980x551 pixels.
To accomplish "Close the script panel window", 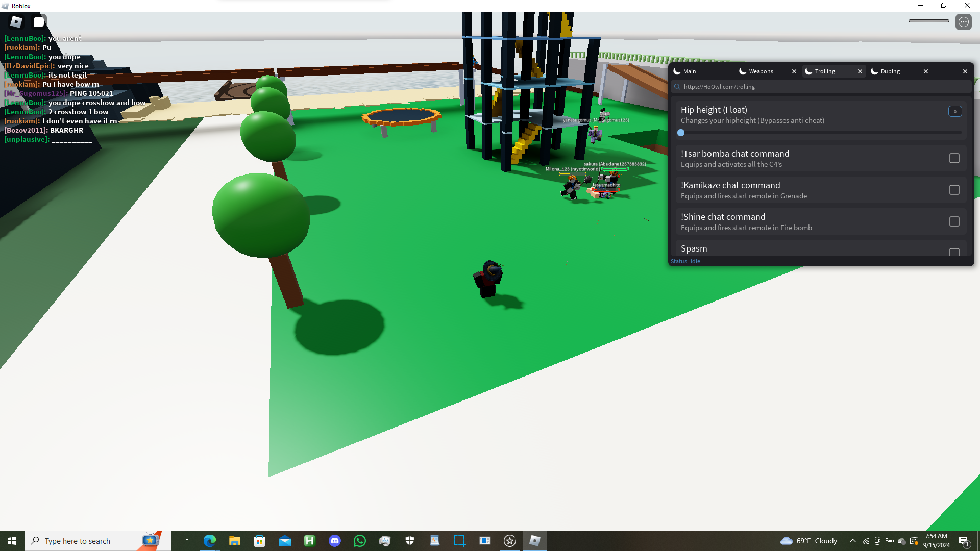I will click(965, 71).
